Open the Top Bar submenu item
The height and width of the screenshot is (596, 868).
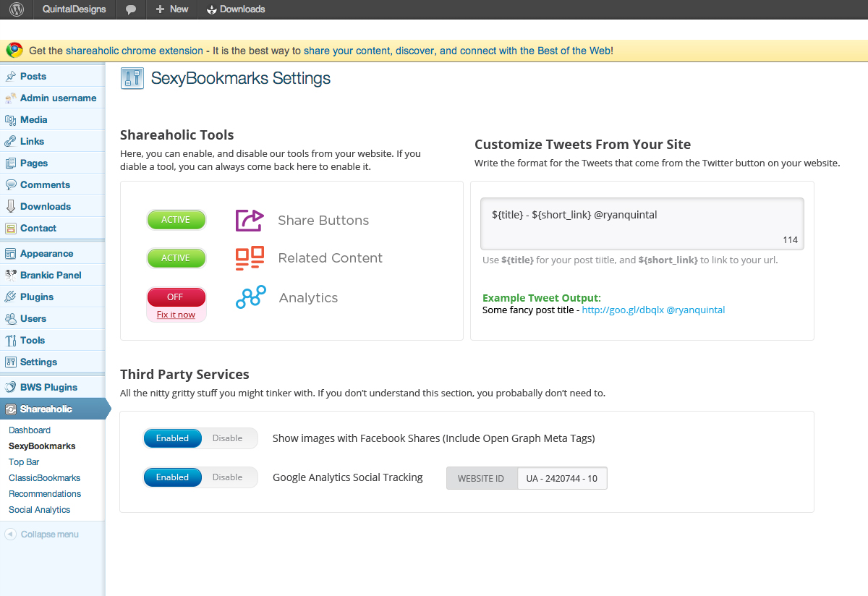[x=24, y=462]
